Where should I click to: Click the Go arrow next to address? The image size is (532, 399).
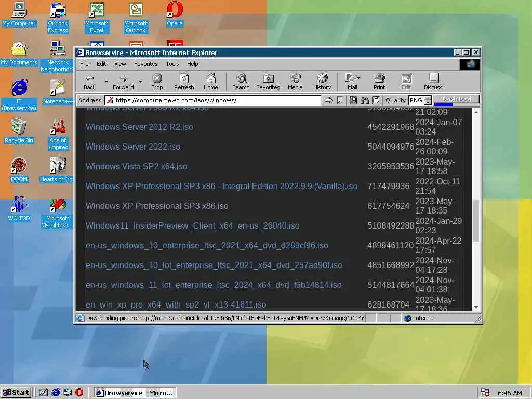coord(328,100)
